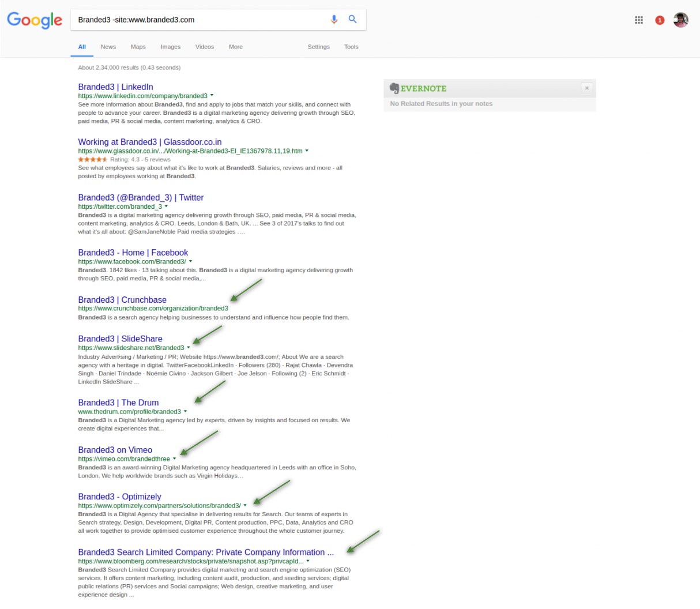
Task: Open the Branded3 Crunchbase result
Action: pos(122,299)
